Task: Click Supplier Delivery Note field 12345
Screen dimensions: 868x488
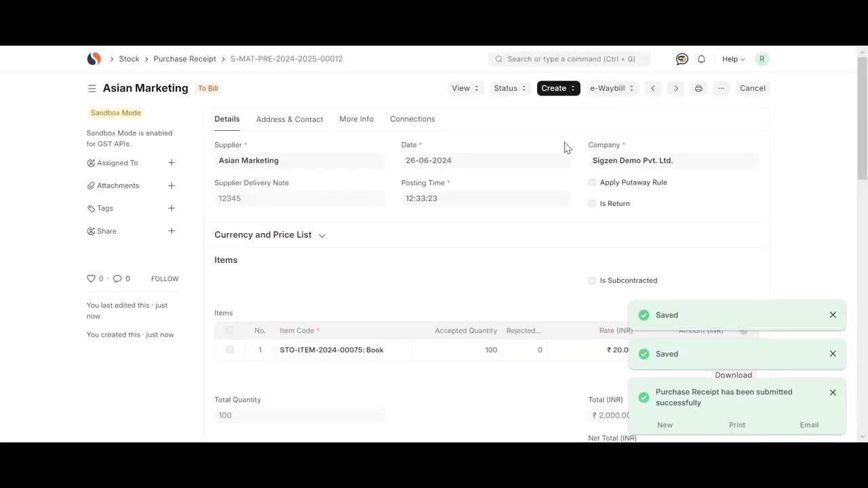Action: coord(299,199)
